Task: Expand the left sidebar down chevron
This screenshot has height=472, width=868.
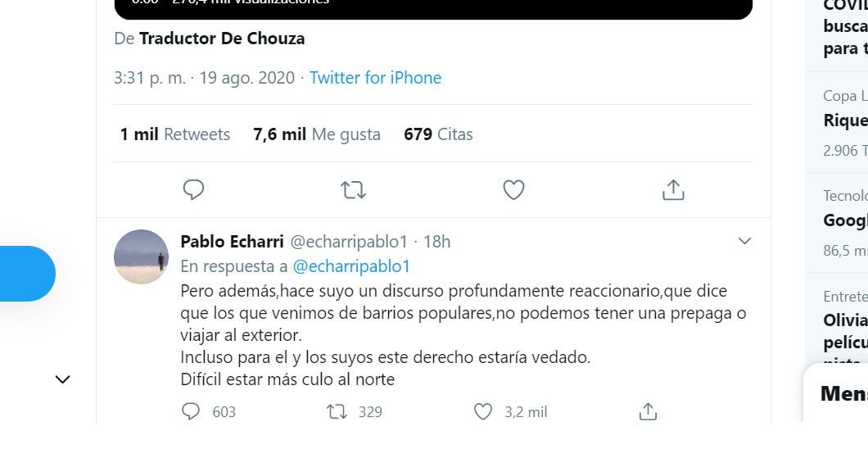Action: tap(62, 379)
